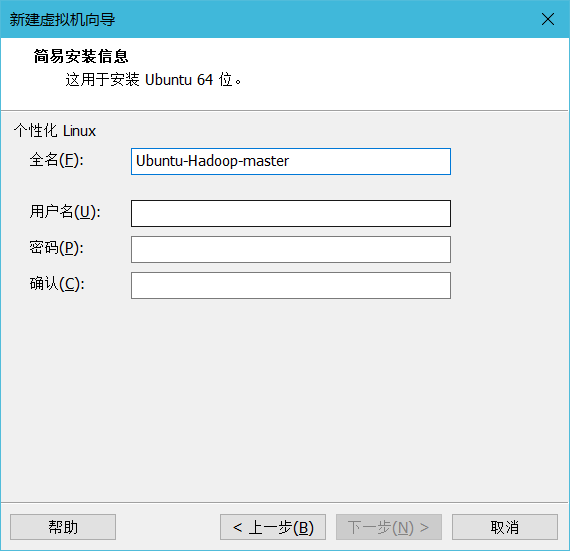The width and height of the screenshot is (570, 551).
Task: Click blank title bar space left of X
Action: (327, 19)
